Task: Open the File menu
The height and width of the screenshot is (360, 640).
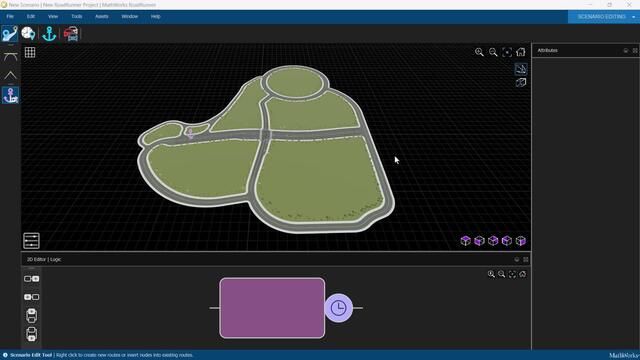Action: point(10,16)
